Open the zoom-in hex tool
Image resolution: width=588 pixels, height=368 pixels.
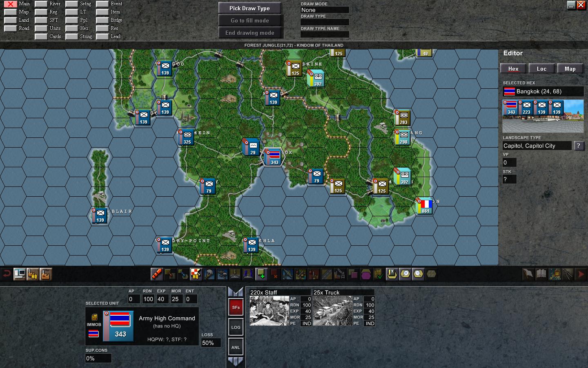click(405, 274)
